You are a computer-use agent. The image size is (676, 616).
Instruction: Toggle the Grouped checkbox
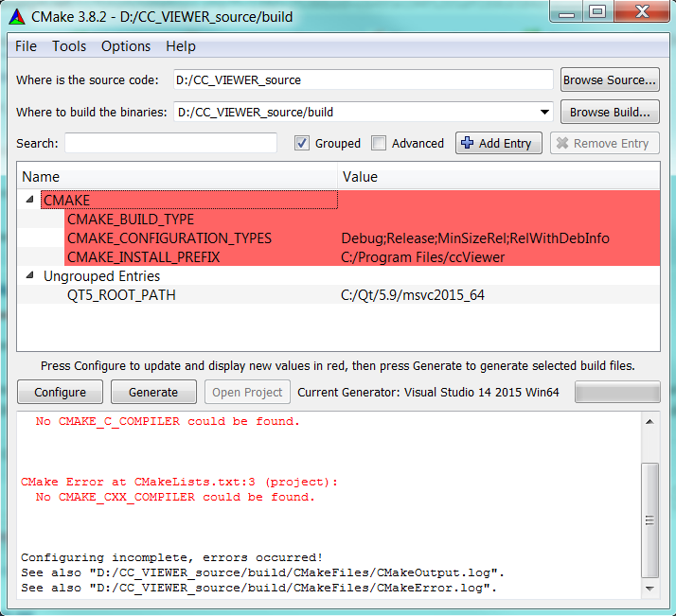(302, 143)
